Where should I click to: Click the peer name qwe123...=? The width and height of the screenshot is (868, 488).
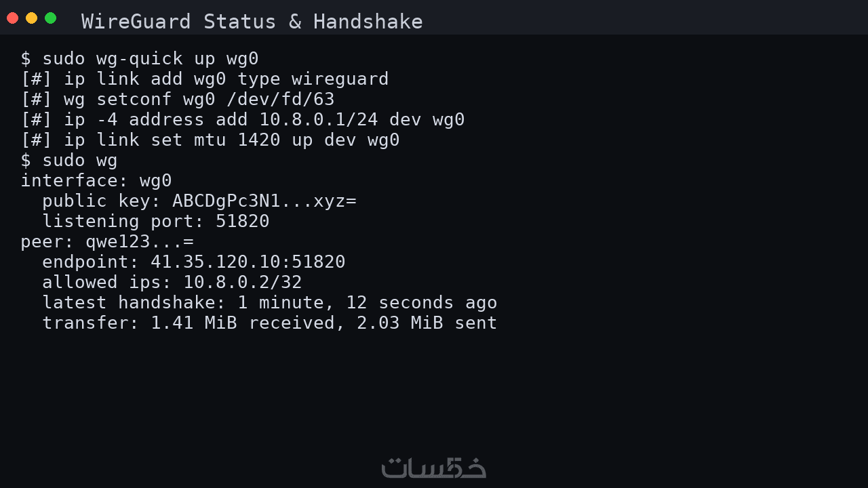click(x=140, y=242)
